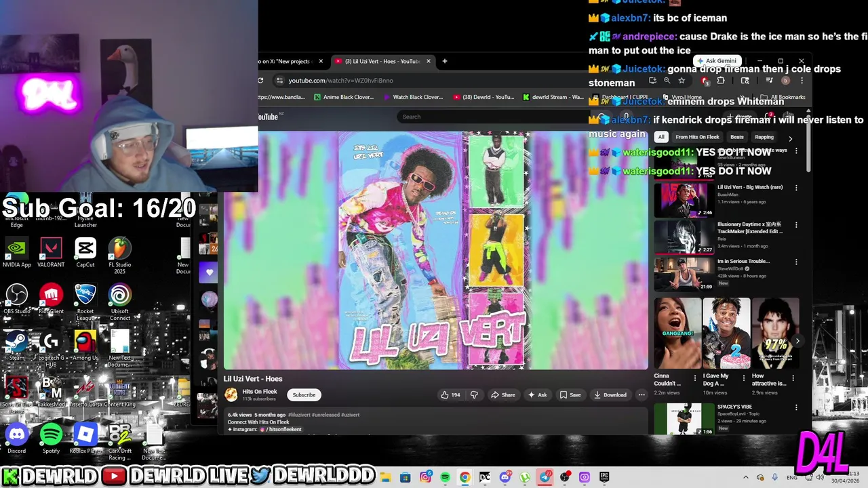Open the Watch Black Clover bookmark
Viewport: 868px width, 488px height.
[413, 97]
